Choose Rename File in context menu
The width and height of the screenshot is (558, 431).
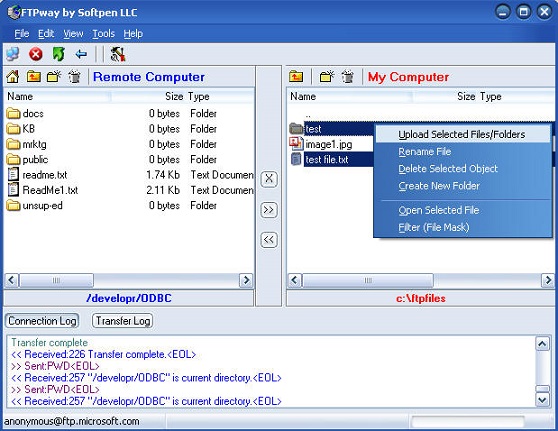pos(463,152)
